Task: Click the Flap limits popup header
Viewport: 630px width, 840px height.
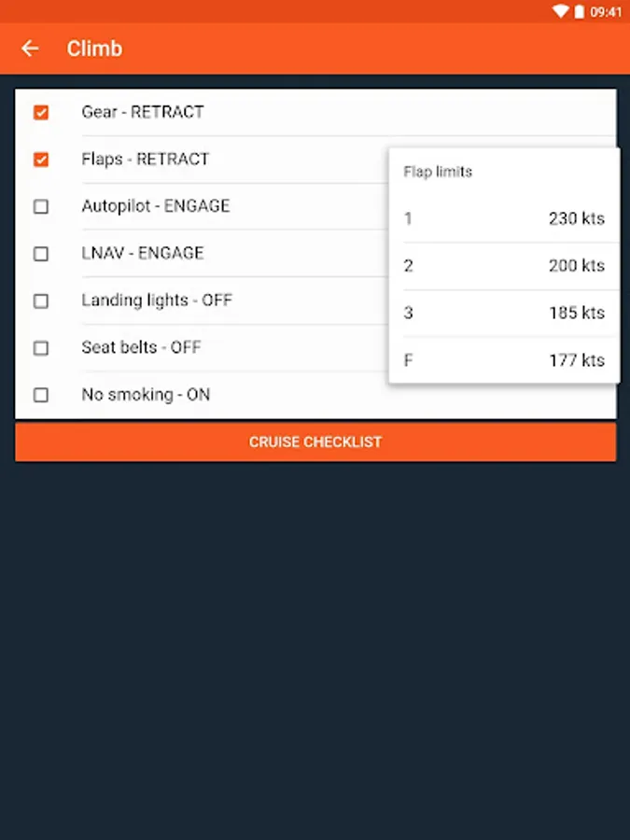Action: [438, 172]
